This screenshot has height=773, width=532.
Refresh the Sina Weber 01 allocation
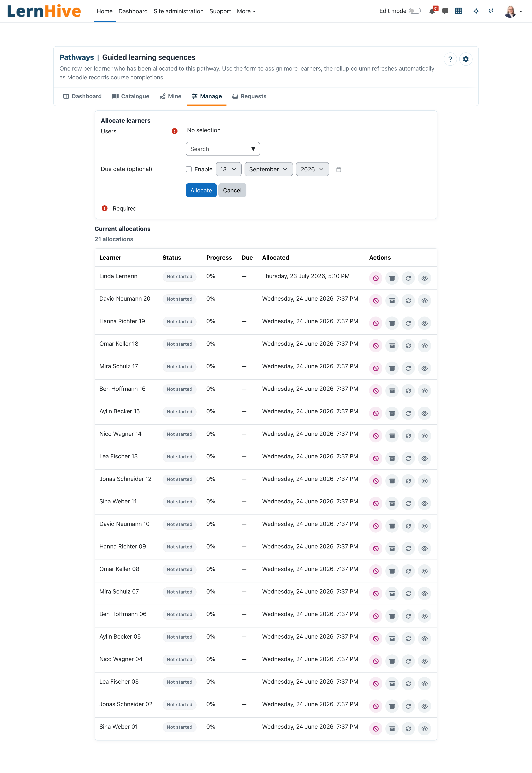click(x=408, y=729)
